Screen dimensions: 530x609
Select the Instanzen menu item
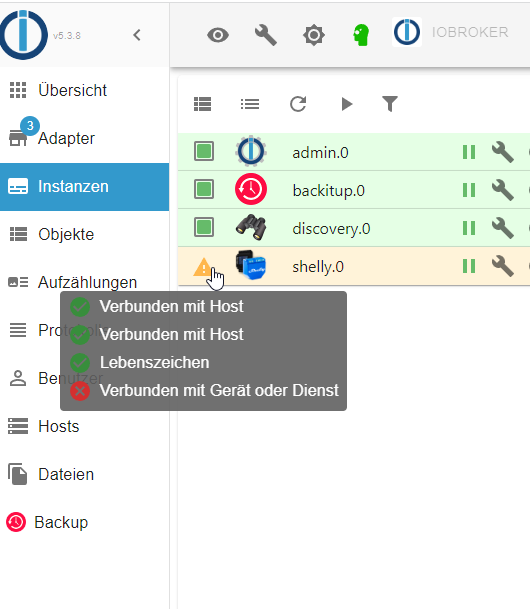point(84,187)
